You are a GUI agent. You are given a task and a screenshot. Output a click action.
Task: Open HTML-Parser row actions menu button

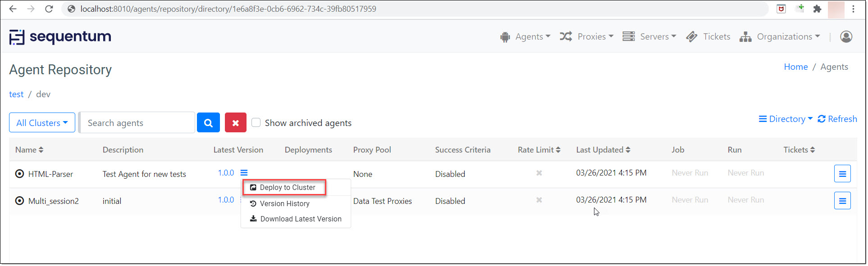pos(842,174)
